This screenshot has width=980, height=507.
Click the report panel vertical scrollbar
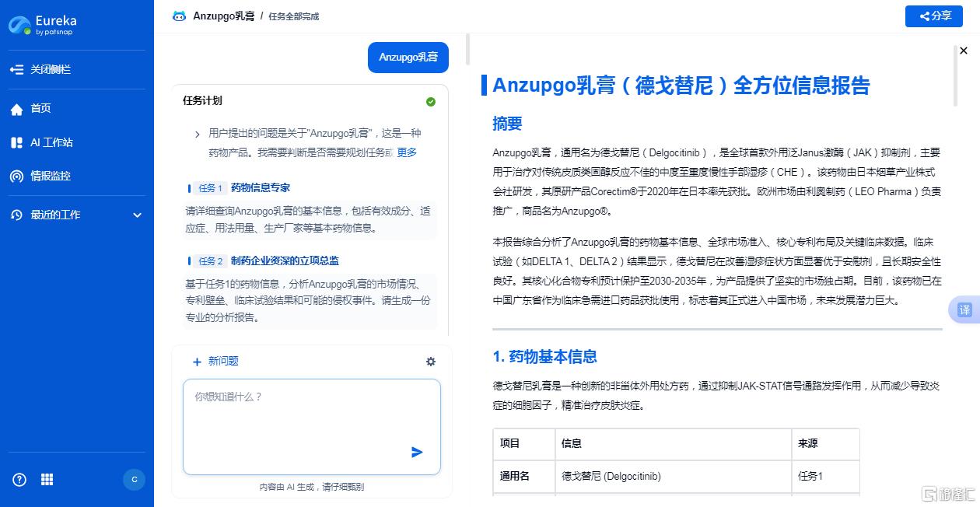[x=955, y=76]
